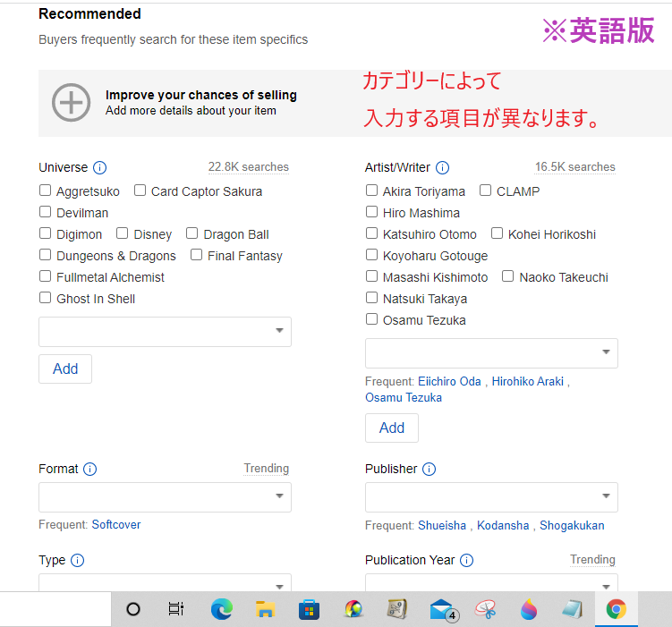The width and height of the screenshot is (672, 627).
Task: Open Paint 3D from taskbar
Action: (x=529, y=609)
